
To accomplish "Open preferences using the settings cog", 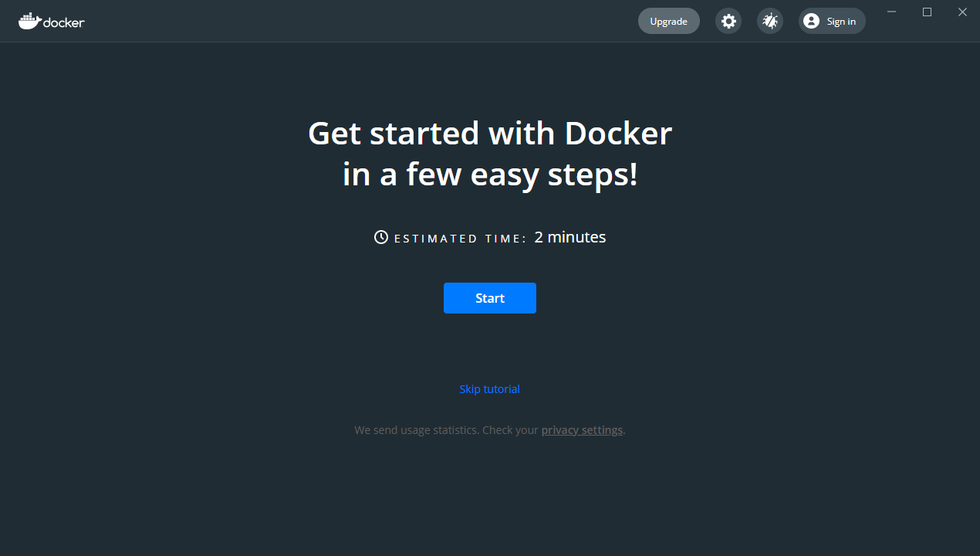I will pyautogui.click(x=728, y=21).
